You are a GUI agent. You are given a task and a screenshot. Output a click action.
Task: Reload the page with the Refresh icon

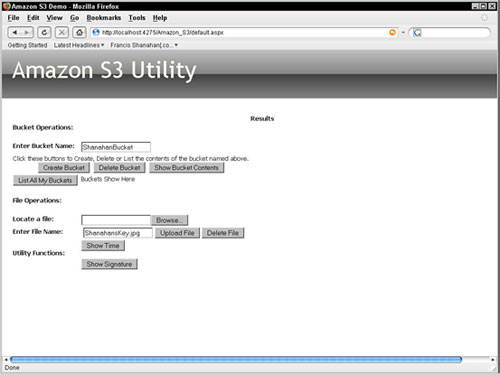[x=44, y=32]
